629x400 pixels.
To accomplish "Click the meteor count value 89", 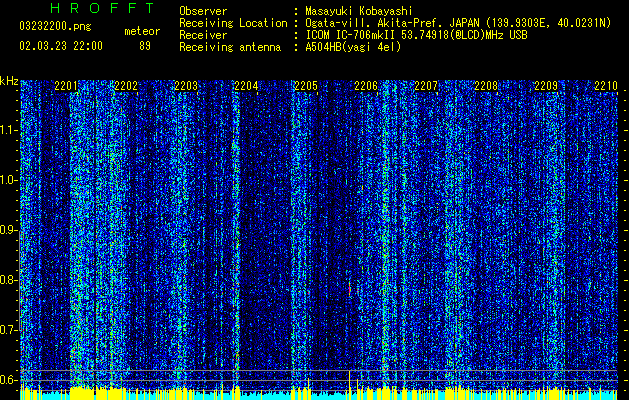I will tap(145, 46).
